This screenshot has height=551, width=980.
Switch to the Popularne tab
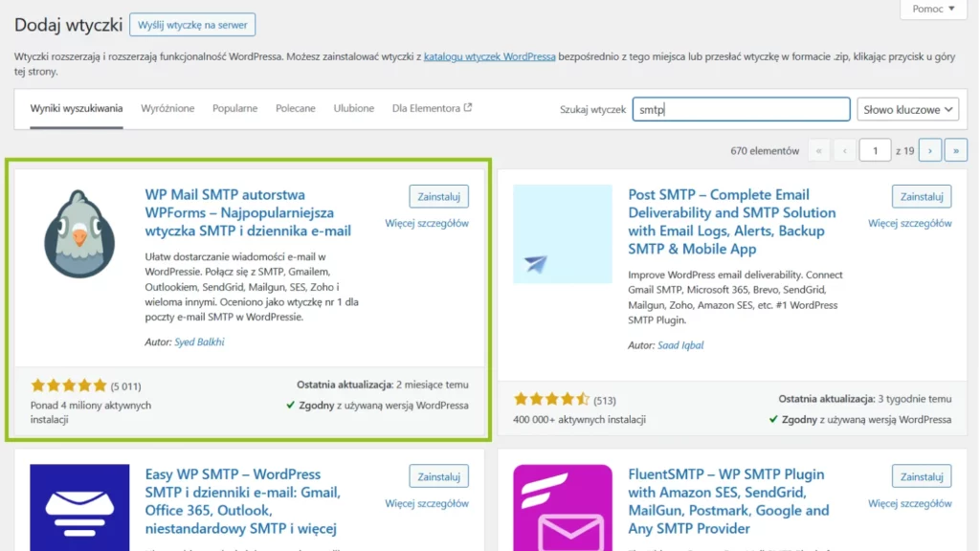point(234,108)
